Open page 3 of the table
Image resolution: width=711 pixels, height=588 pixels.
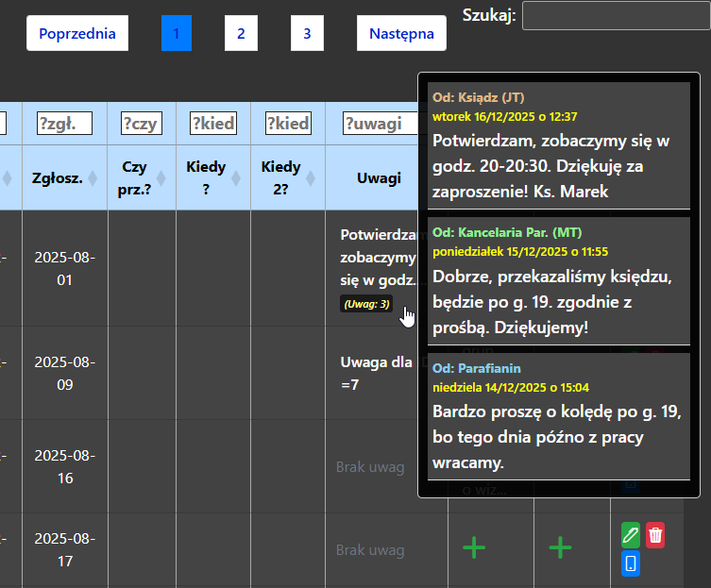pyautogui.click(x=307, y=34)
